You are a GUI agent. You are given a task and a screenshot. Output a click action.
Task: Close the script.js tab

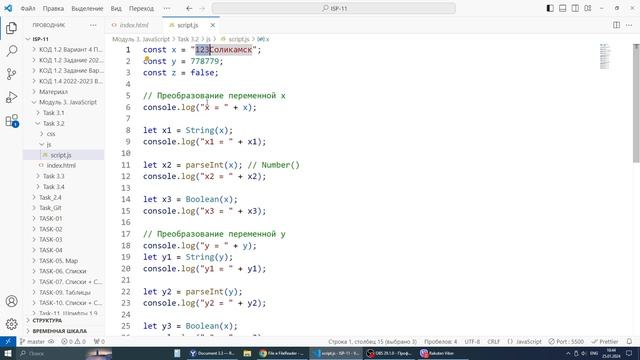tap(213, 25)
